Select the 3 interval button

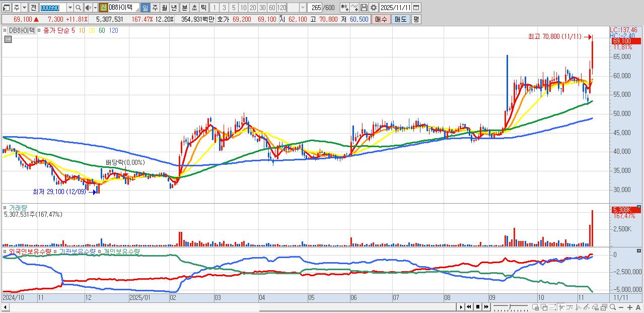pyautogui.click(x=224, y=8)
